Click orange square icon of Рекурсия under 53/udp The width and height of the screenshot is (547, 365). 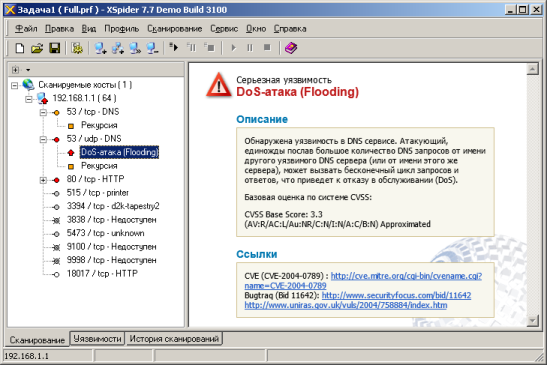point(71,166)
